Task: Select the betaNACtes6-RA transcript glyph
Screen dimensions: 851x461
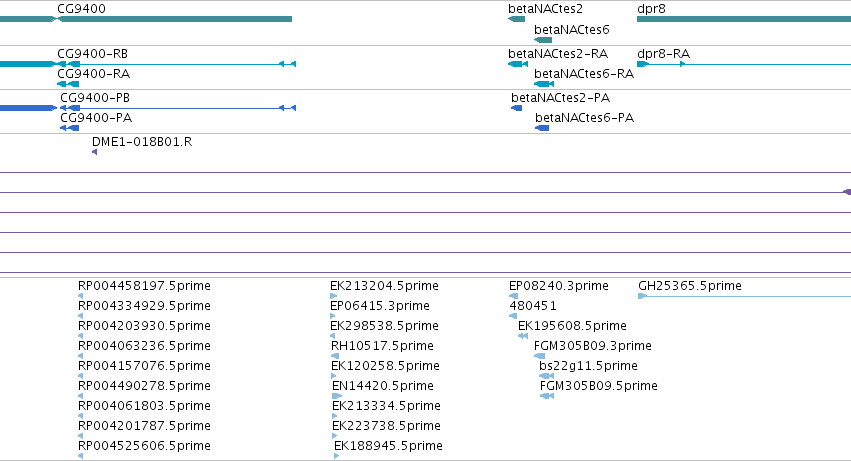Action: click(544, 84)
